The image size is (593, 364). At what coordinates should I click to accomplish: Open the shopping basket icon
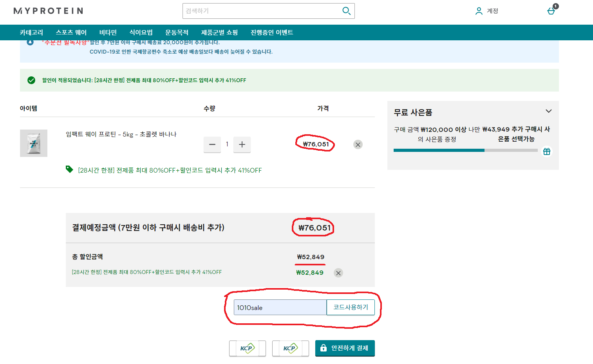point(551,11)
